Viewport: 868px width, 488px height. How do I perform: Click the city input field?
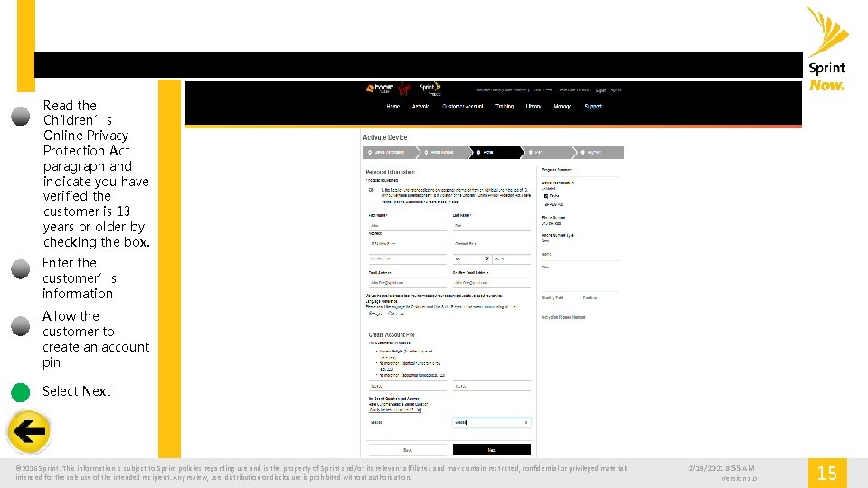tap(492, 243)
